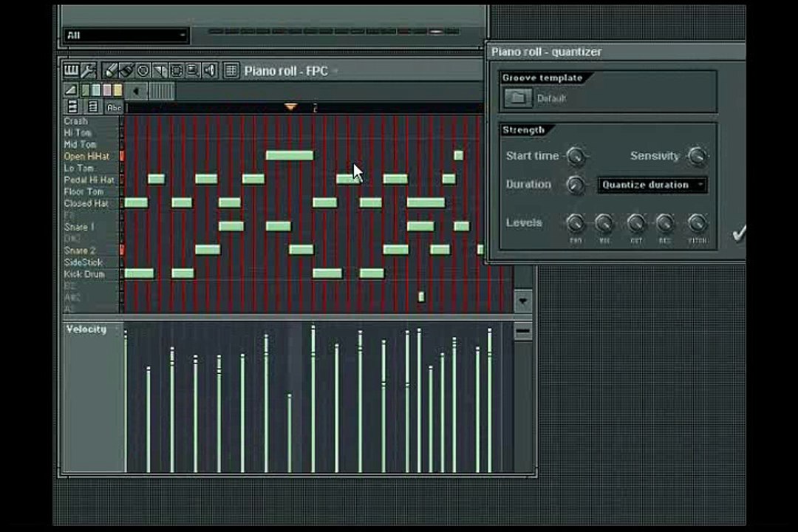Select the Snare 2 row label
798x532 pixels.
point(79,250)
